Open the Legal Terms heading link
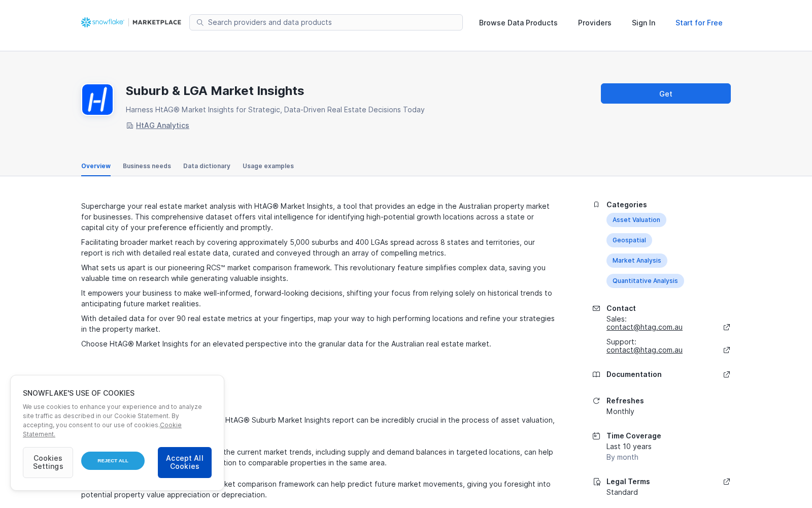812x508 pixels. tap(628, 482)
